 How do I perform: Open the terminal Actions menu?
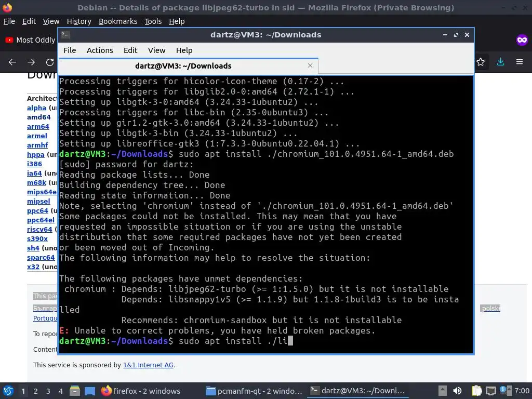(100, 50)
